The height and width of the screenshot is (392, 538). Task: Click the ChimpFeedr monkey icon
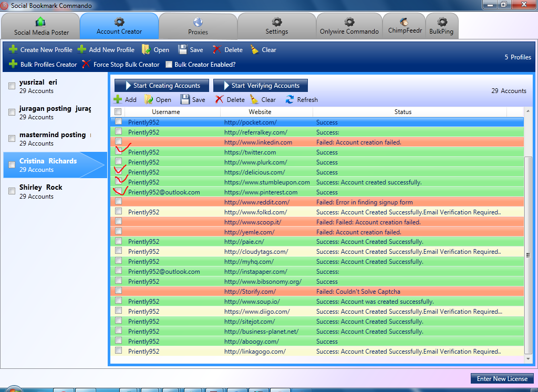tap(404, 22)
